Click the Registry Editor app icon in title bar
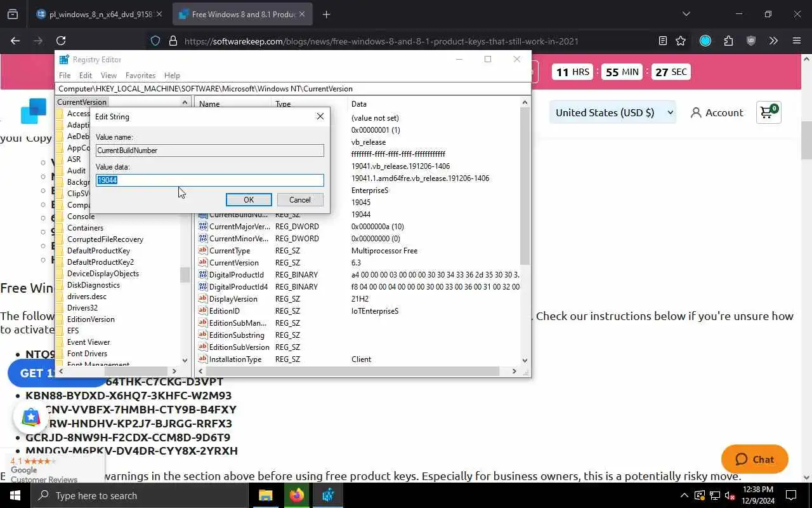Screen dimensions: 812x508 click(x=64, y=60)
